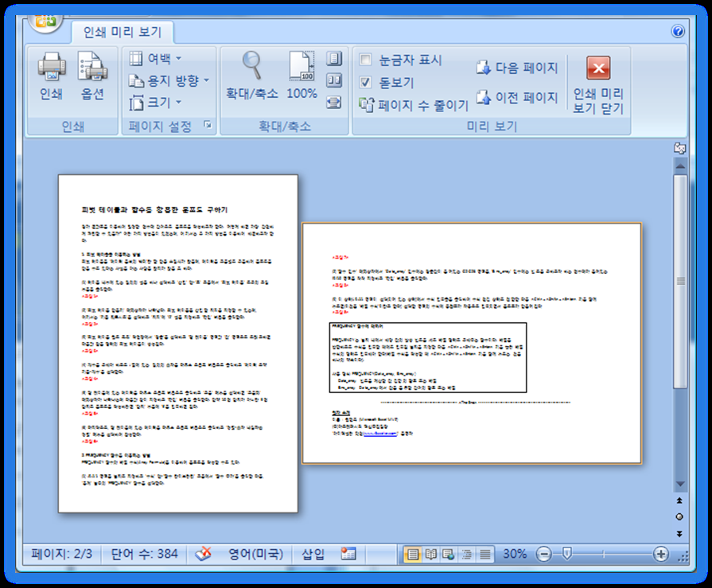Image resolution: width=712 pixels, height=588 pixels.
Task: Click the vertical scrollbar up arrow
Action: [x=679, y=166]
